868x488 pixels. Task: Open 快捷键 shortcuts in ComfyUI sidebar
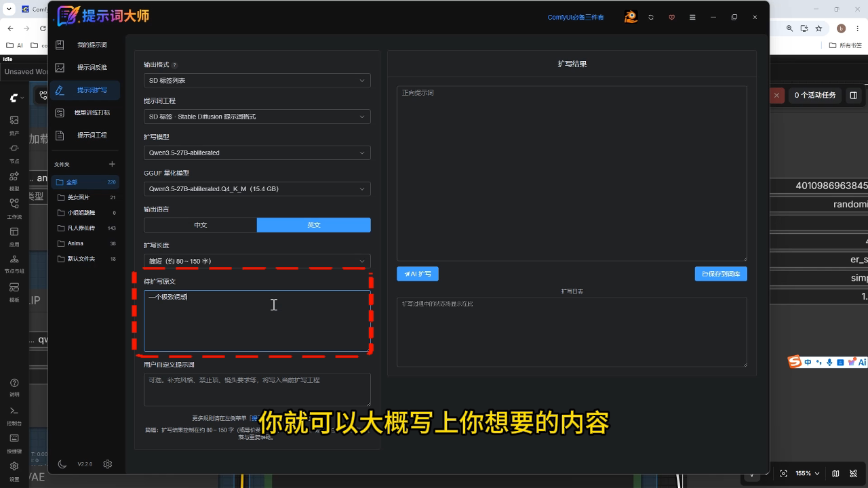point(14,443)
